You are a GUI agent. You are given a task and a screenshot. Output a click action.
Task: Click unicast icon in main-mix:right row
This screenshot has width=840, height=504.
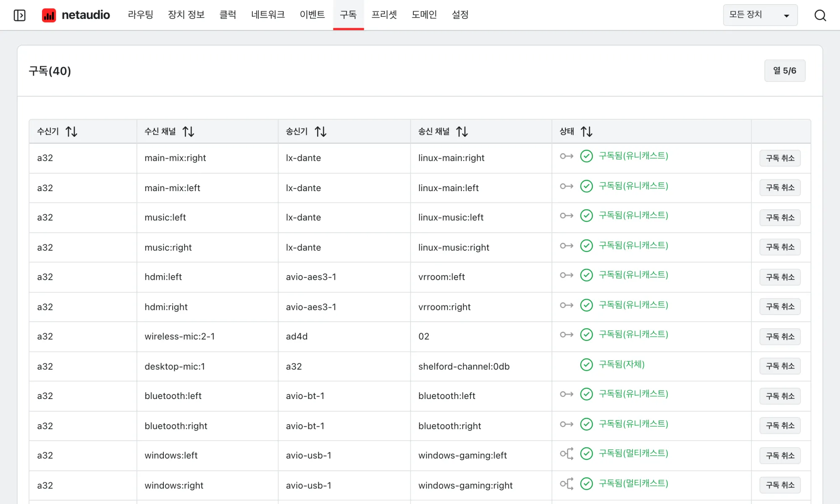pyautogui.click(x=567, y=156)
